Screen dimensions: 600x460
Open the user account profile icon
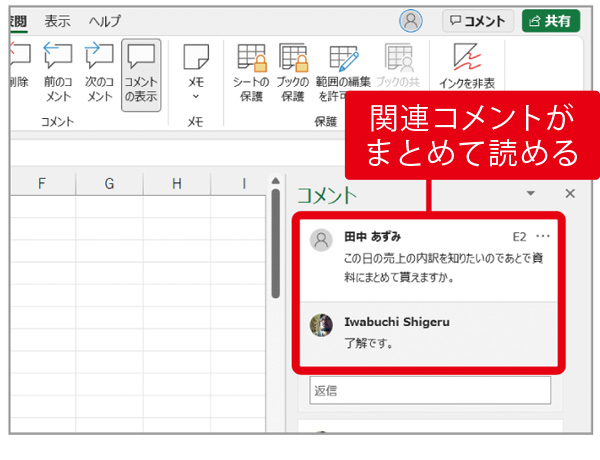pos(410,21)
